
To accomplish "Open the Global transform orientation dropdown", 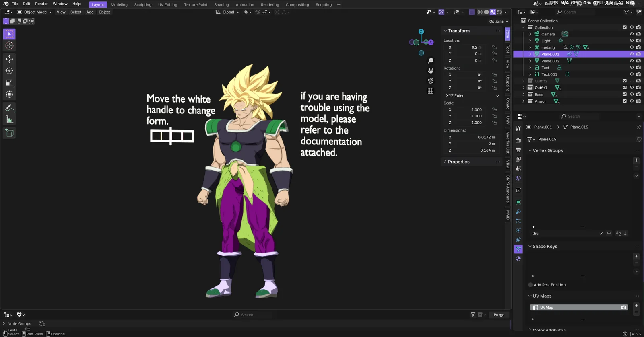I will pyautogui.click(x=227, y=12).
